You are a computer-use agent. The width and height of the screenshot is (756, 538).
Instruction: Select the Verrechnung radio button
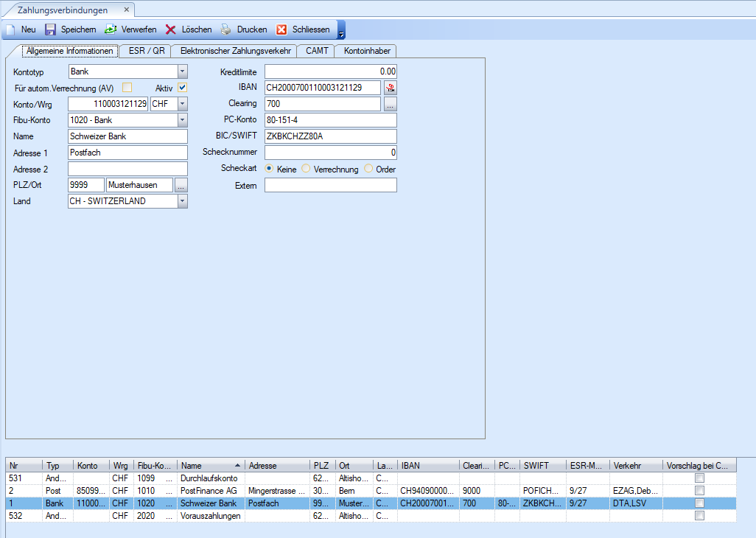click(306, 169)
